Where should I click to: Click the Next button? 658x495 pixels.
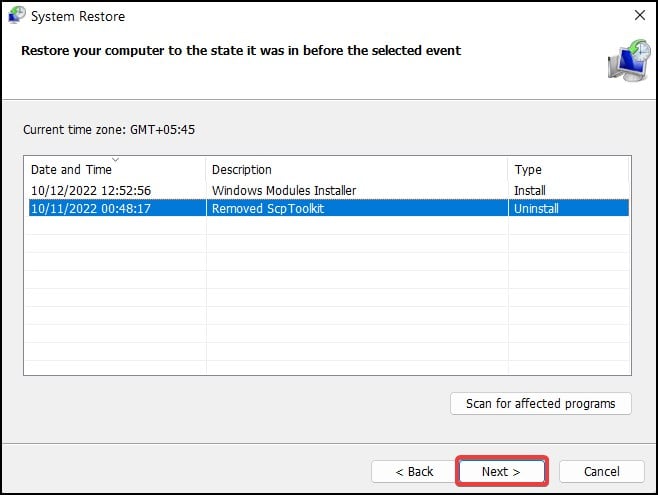point(501,471)
